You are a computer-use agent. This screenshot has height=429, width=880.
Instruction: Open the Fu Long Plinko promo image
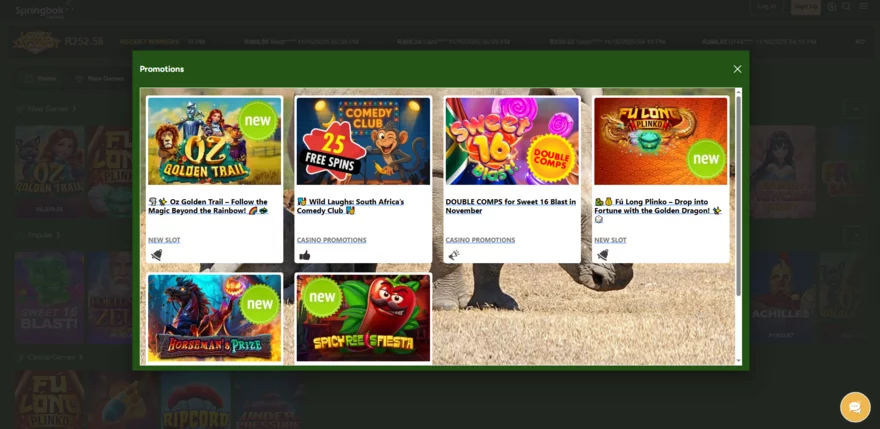661,141
